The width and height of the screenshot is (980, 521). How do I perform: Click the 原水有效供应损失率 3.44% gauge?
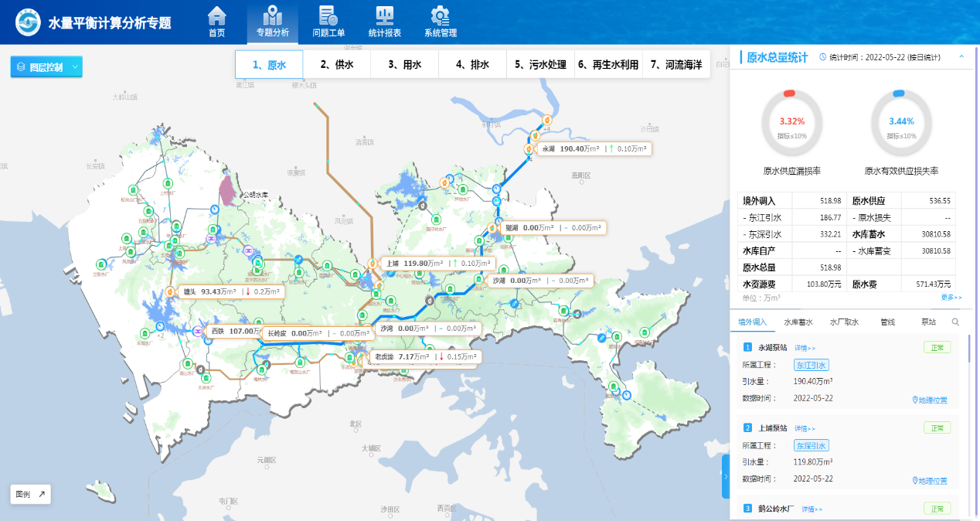tap(901, 122)
